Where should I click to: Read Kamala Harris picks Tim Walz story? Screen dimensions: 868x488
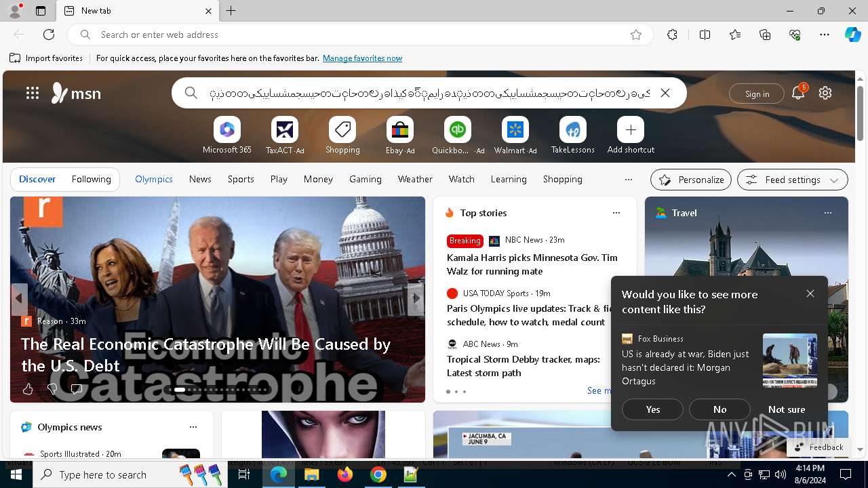[x=532, y=264]
